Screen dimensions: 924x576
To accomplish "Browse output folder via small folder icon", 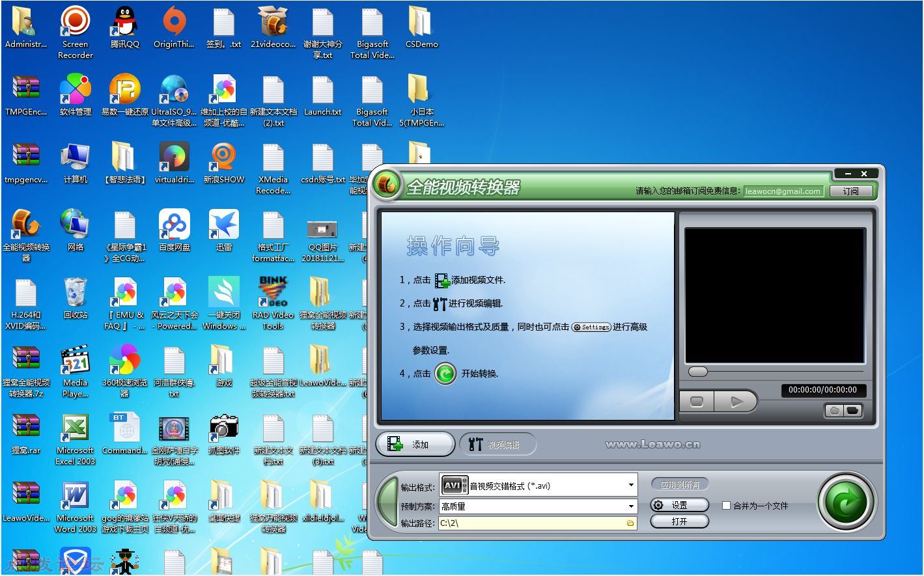I will [630, 523].
